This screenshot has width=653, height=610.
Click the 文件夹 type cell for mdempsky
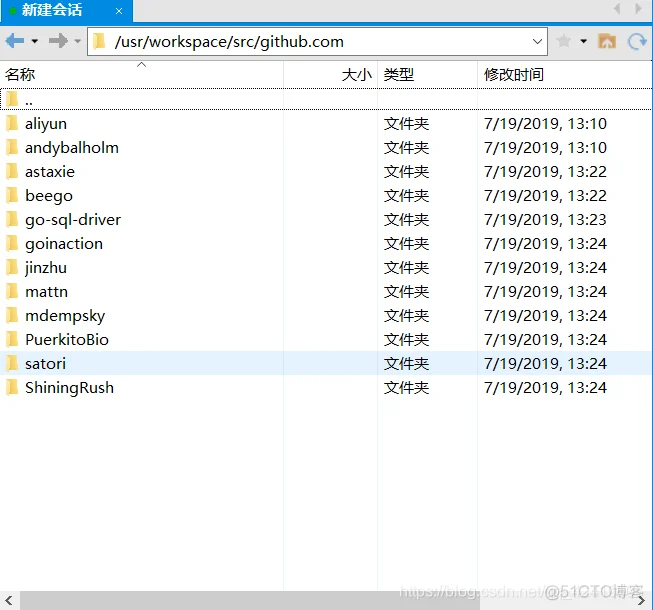coord(406,316)
